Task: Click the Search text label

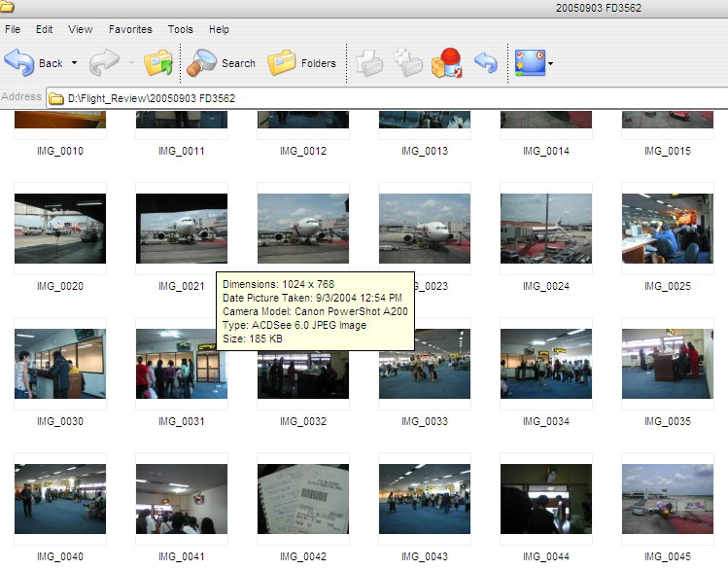Action: coord(239,63)
